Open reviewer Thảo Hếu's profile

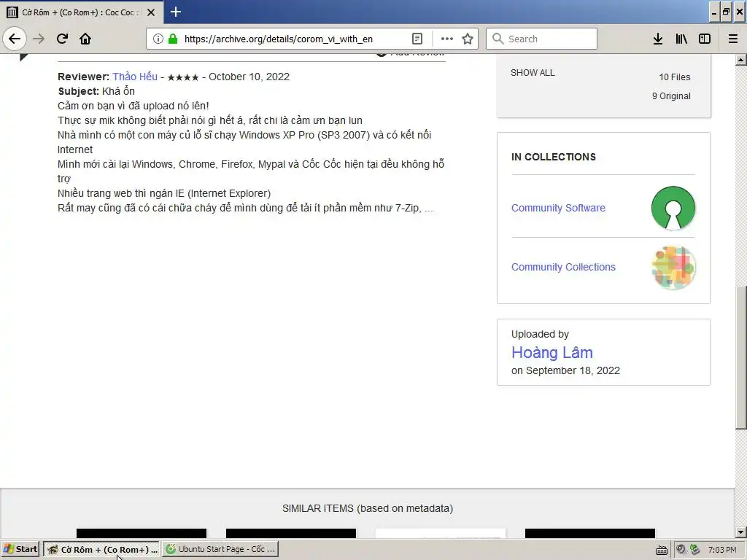tap(135, 77)
